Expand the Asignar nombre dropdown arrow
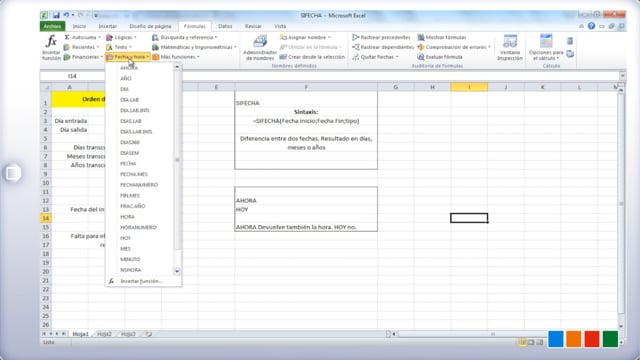640x360 pixels. (329, 37)
